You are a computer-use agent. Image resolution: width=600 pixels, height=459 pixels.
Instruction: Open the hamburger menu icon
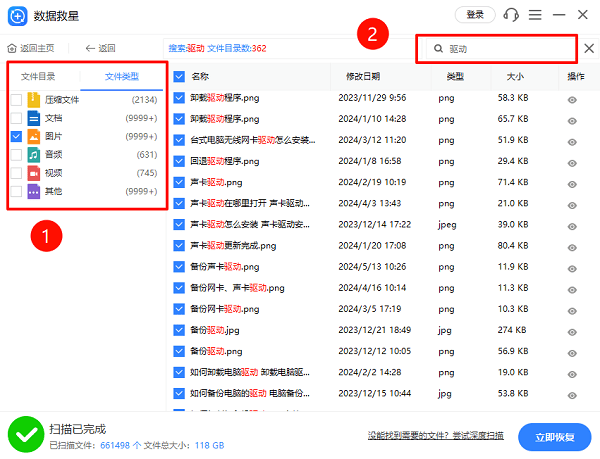pos(535,15)
